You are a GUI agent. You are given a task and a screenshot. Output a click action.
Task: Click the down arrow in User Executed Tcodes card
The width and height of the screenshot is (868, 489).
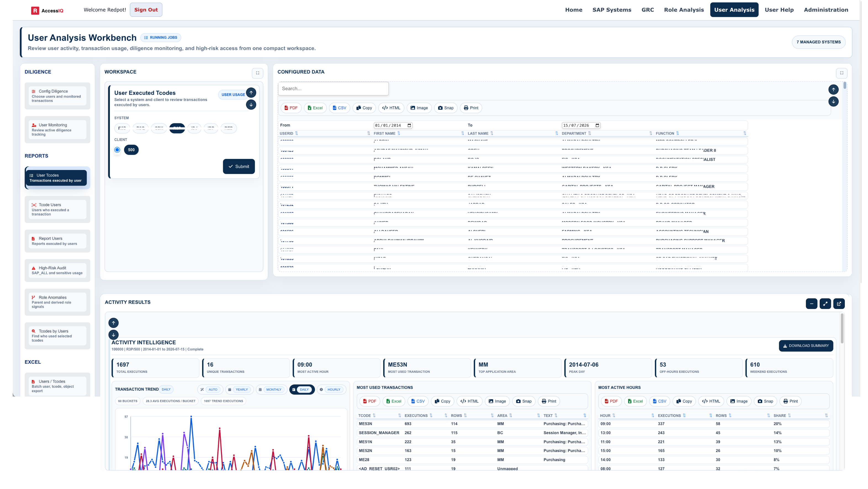pyautogui.click(x=251, y=104)
